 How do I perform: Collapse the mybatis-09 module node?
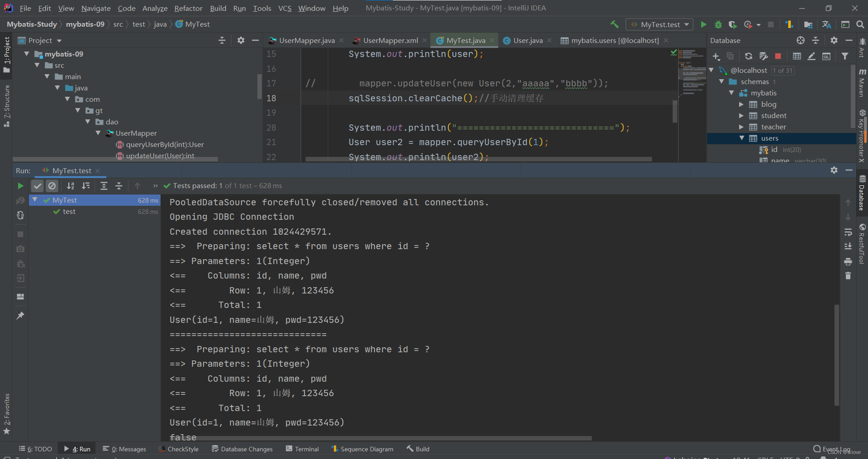(27, 54)
